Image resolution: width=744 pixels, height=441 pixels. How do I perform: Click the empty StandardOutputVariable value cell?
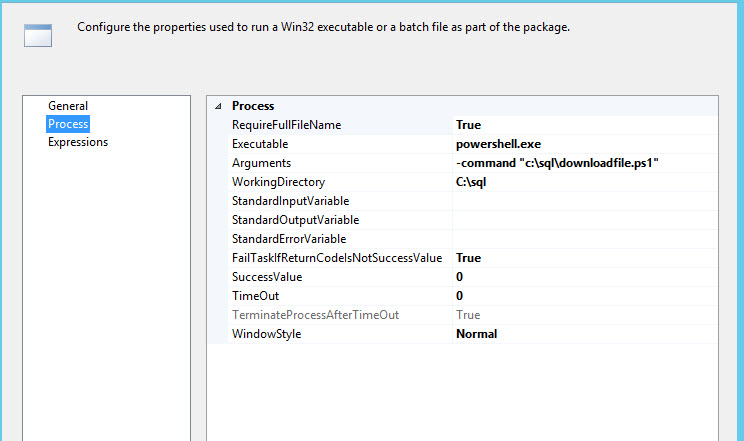585,220
